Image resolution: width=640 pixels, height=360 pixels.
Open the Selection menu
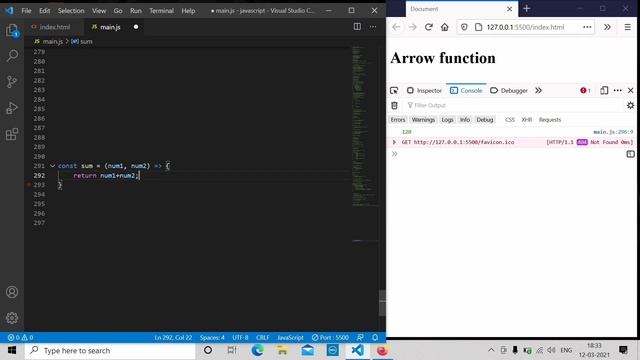71,11
